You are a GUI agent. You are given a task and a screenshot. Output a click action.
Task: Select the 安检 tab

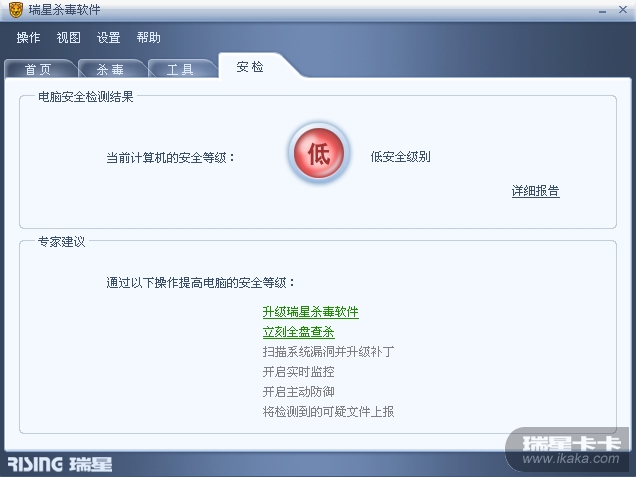(x=251, y=67)
